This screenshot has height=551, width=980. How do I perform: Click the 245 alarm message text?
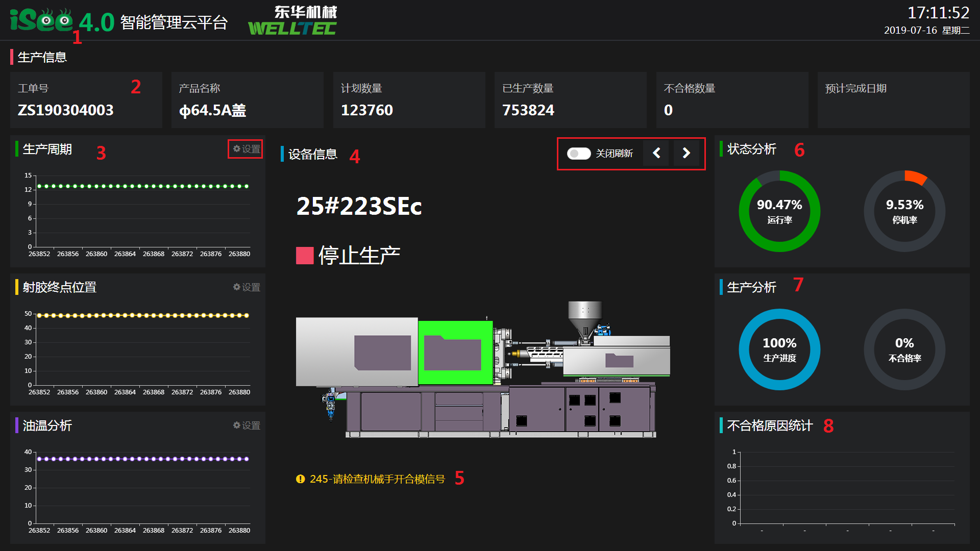(377, 479)
